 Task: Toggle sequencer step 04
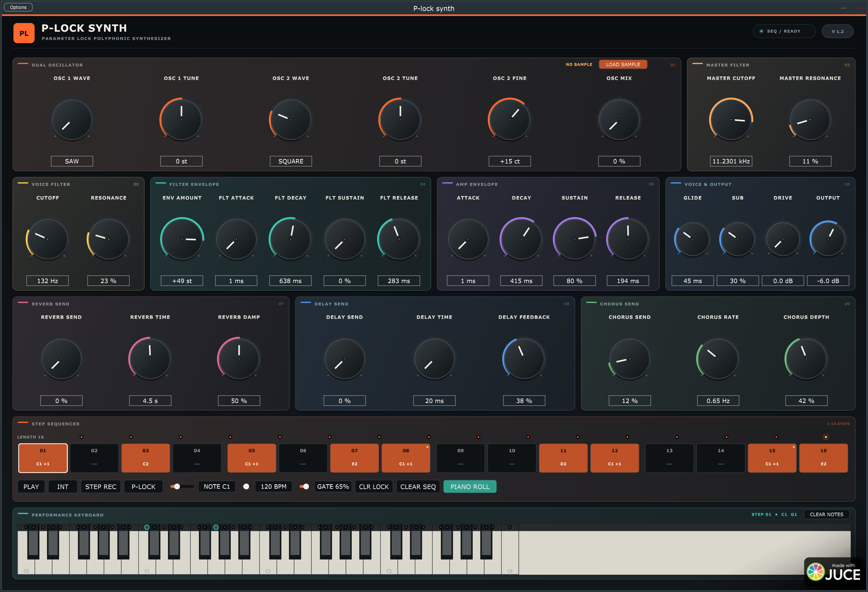coord(197,458)
